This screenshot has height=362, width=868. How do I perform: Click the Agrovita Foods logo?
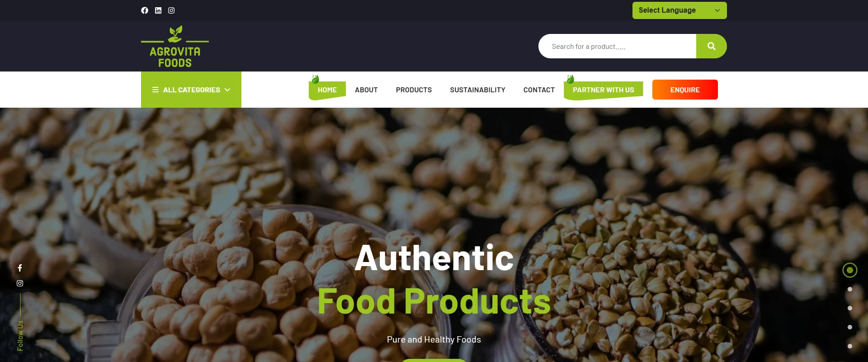coord(175,47)
